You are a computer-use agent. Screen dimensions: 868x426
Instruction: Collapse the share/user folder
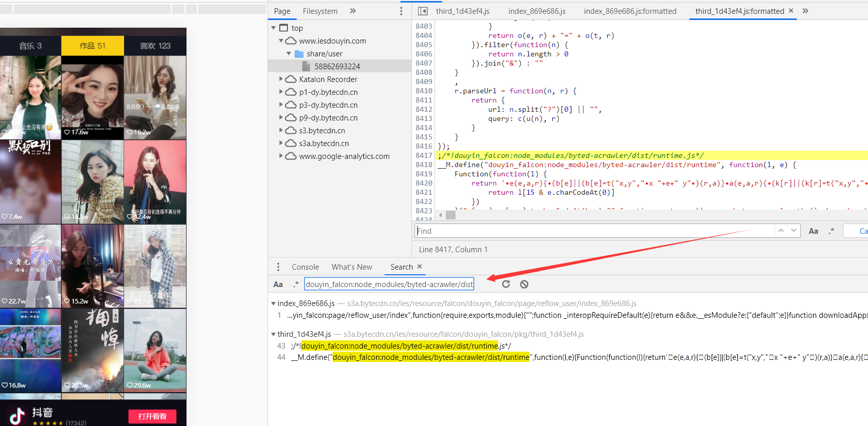288,53
